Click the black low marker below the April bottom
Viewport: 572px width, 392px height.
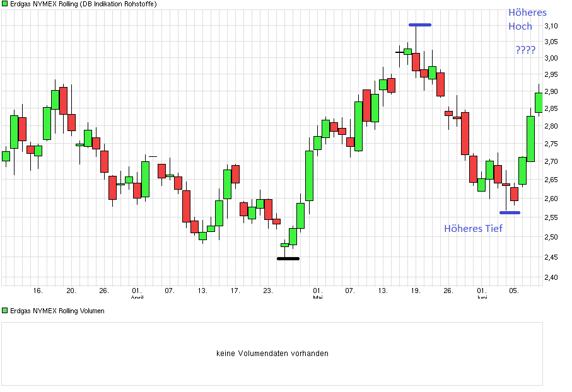(x=287, y=258)
